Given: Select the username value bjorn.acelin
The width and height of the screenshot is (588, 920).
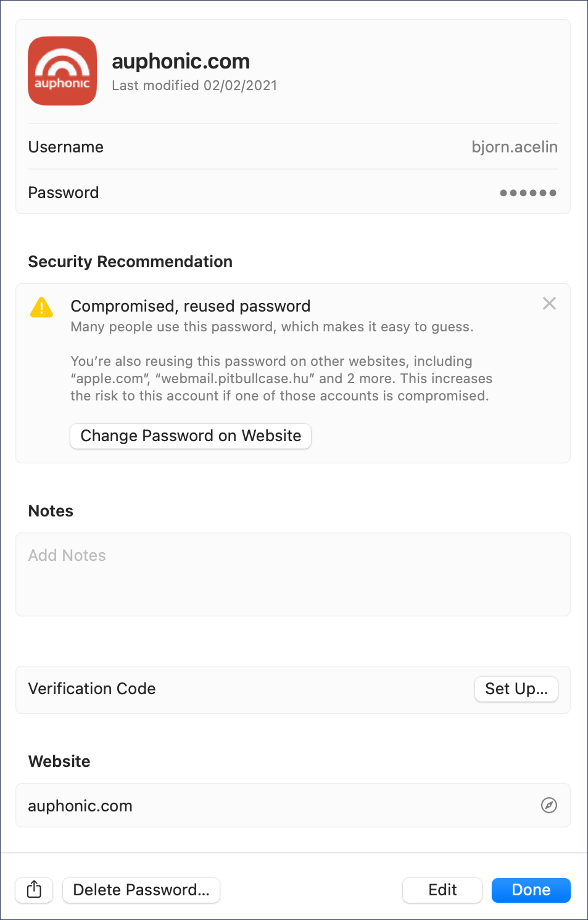Looking at the screenshot, I should [514, 147].
